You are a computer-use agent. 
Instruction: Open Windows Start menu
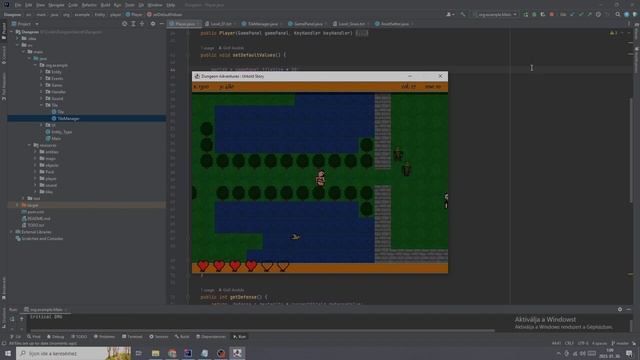pos(8,353)
